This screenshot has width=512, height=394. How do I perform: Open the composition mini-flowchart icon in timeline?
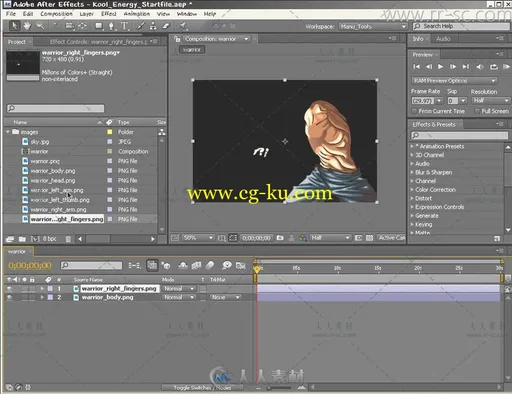click(135, 265)
